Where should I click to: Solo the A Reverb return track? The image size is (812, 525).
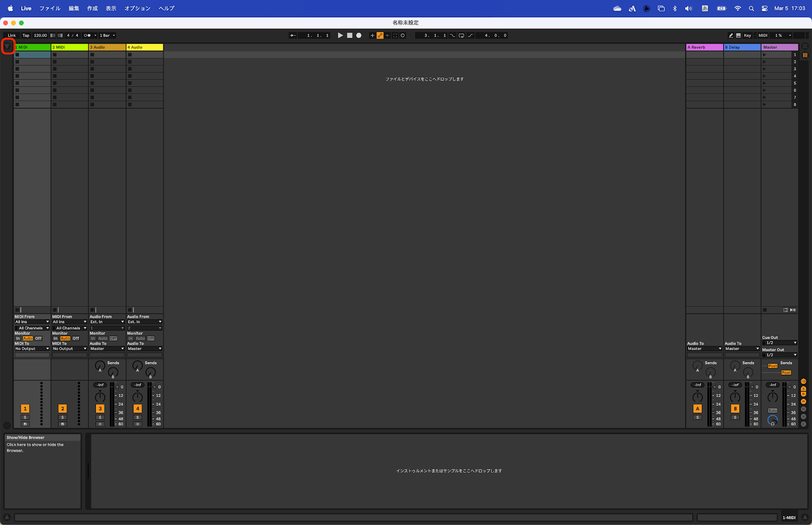(x=697, y=417)
